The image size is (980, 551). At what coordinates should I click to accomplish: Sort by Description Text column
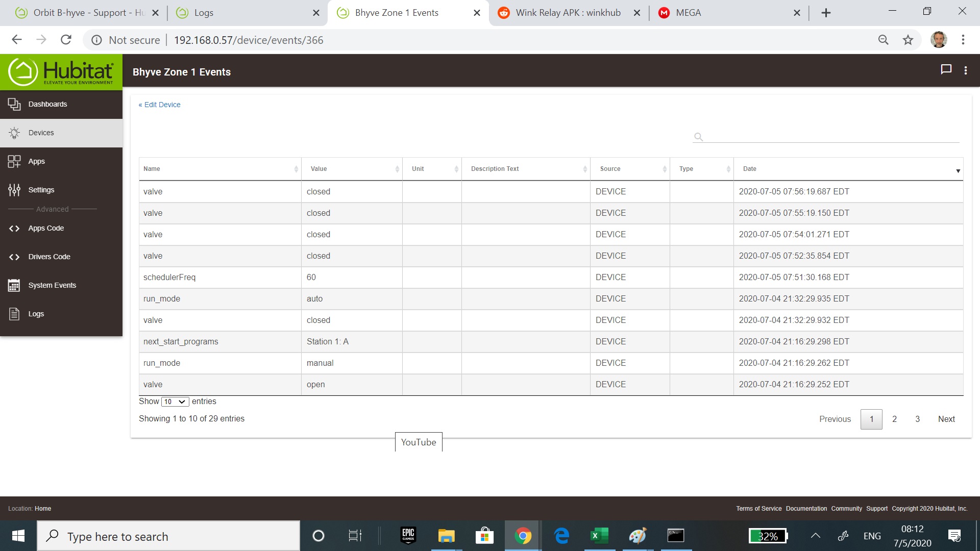click(x=526, y=169)
